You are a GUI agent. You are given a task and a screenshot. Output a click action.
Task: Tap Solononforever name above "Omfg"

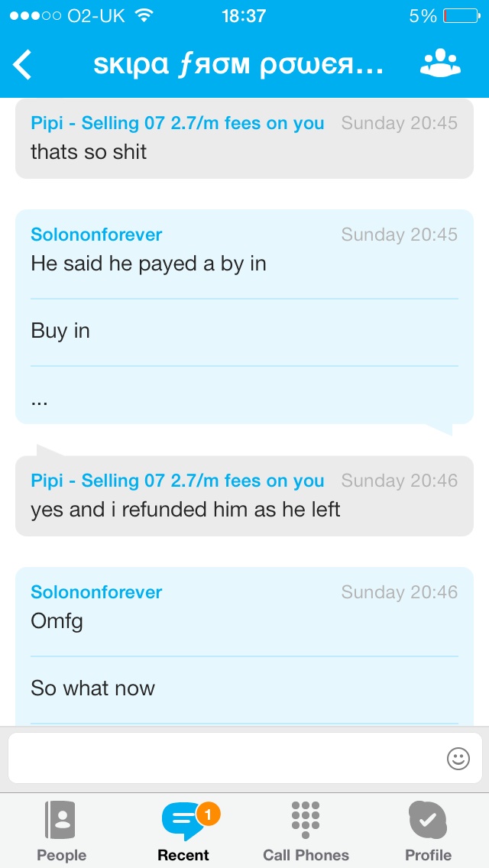tap(96, 591)
